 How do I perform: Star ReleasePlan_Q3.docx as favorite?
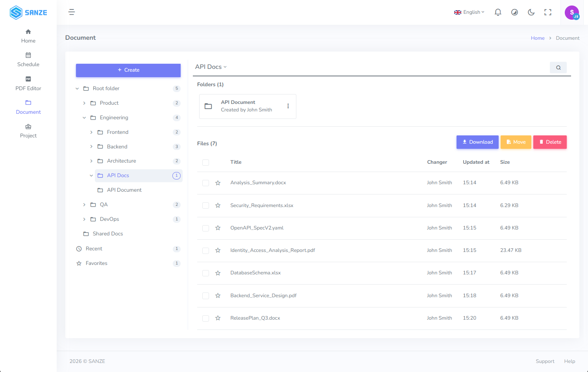point(218,318)
